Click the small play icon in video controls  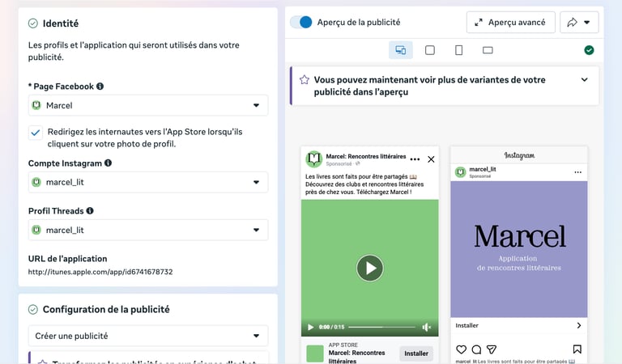click(x=311, y=327)
